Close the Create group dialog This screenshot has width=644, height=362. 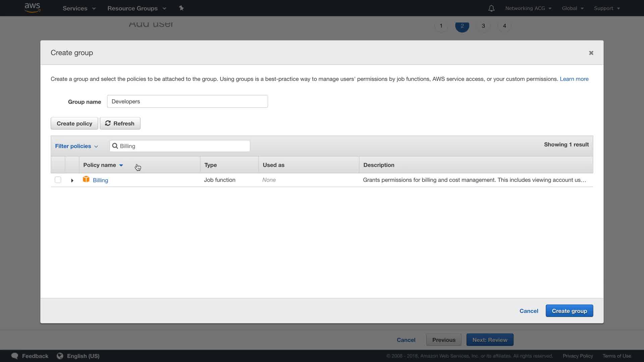tap(591, 53)
